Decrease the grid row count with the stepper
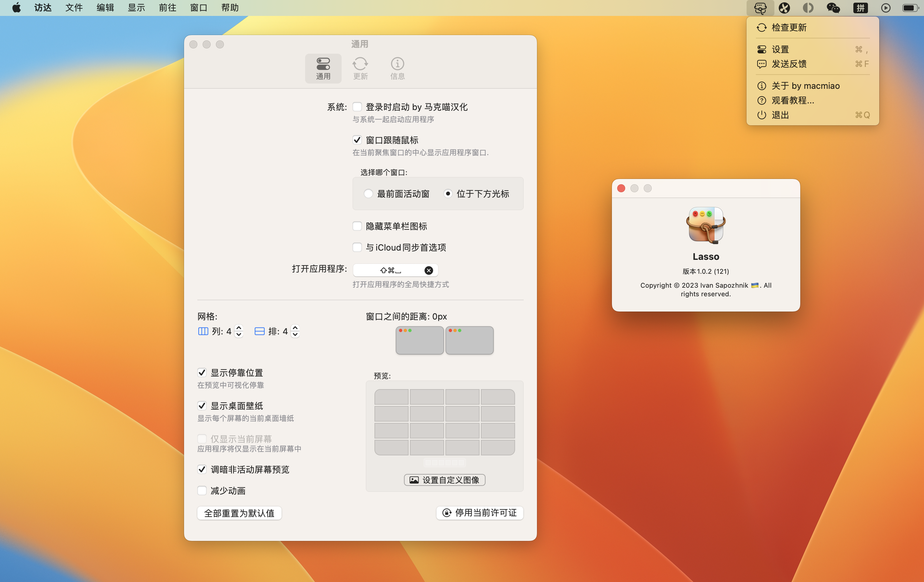Image resolution: width=924 pixels, height=582 pixels. pyautogui.click(x=295, y=334)
